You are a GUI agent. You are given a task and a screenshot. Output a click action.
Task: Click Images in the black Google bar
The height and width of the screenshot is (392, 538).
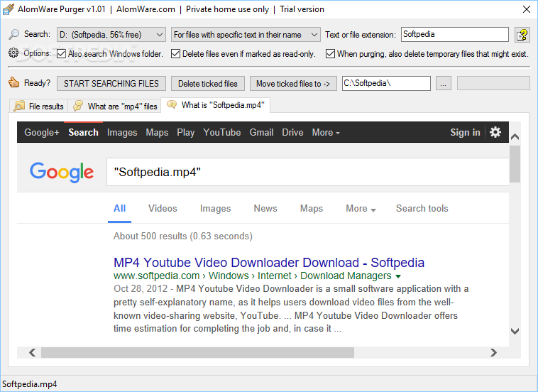pos(122,133)
